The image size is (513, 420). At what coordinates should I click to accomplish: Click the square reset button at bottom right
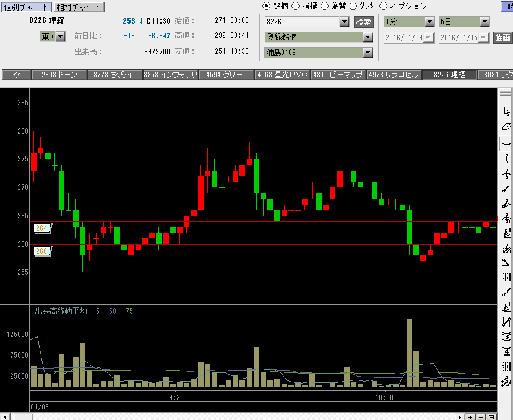[491, 417]
